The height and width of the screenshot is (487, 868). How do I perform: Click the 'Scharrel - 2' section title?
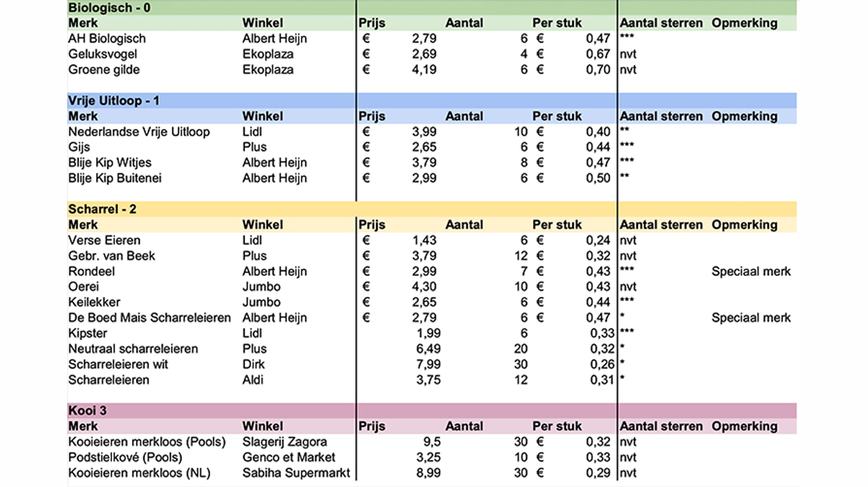coord(102,209)
